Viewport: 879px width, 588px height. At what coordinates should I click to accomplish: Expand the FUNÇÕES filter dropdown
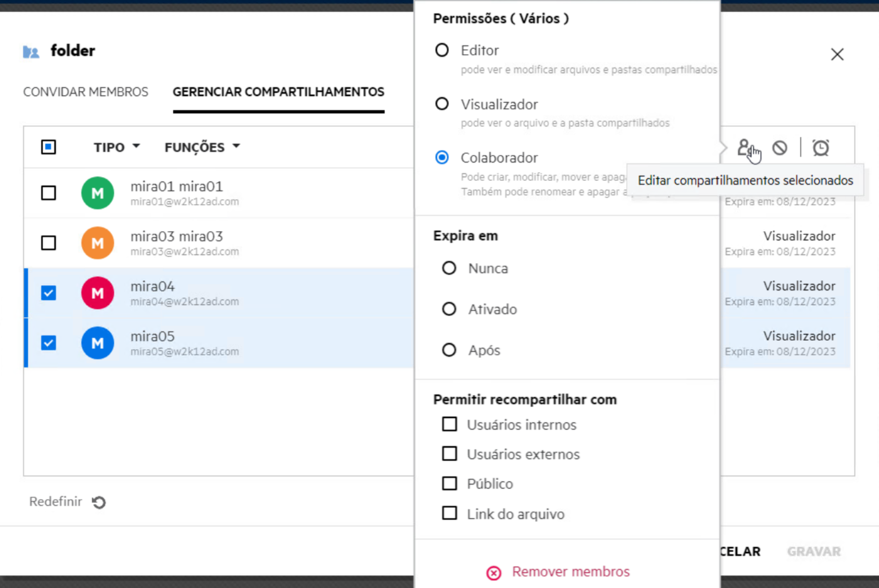[202, 147]
